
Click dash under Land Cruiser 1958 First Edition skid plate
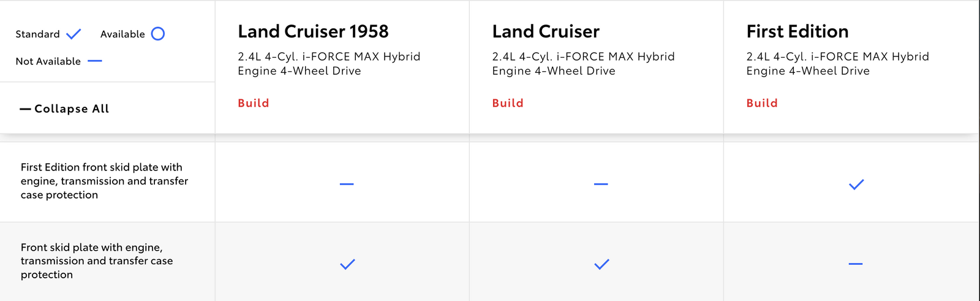347,184
